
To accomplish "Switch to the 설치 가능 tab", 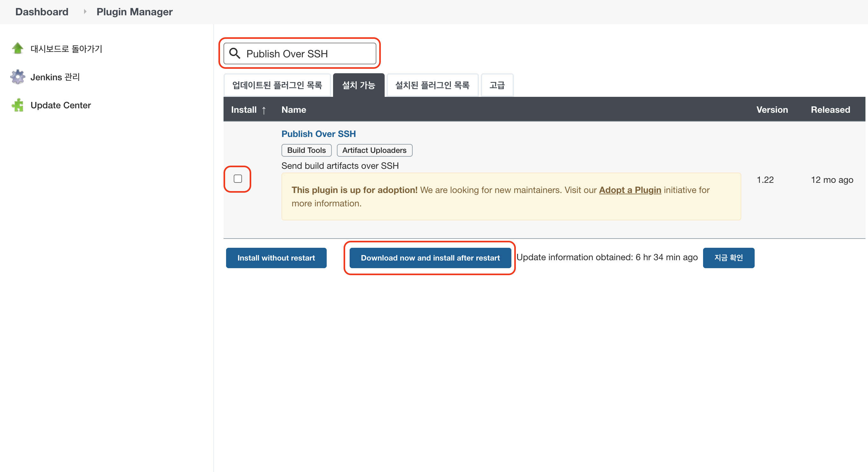I will coord(359,85).
